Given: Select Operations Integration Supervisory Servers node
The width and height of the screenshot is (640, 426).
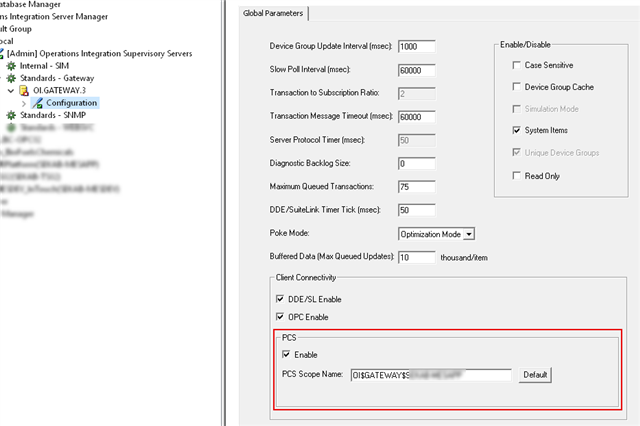Looking at the screenshot, I should 99,53.
